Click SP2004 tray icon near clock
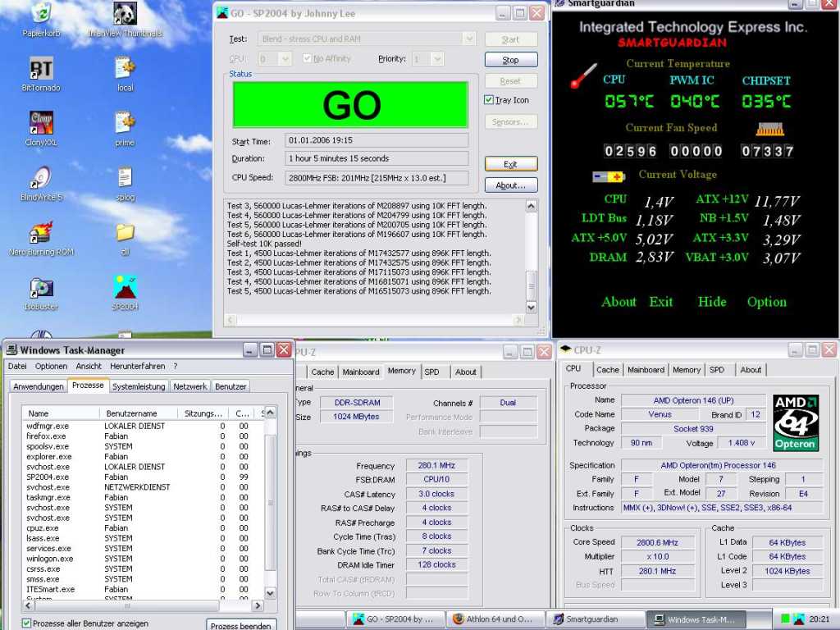 click(799, 619)
